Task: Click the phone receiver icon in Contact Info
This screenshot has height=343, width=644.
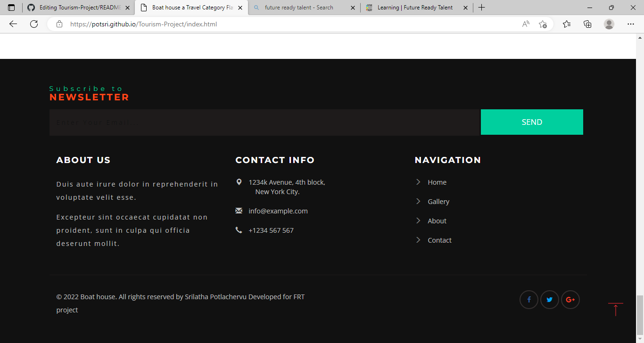Action: click(x=239, y=230)
